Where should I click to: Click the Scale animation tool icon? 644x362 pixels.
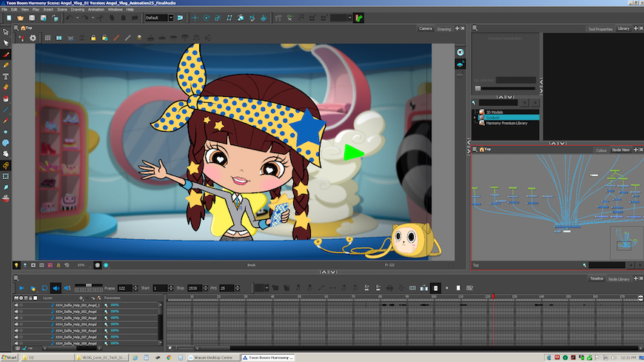tap(218, 18)
